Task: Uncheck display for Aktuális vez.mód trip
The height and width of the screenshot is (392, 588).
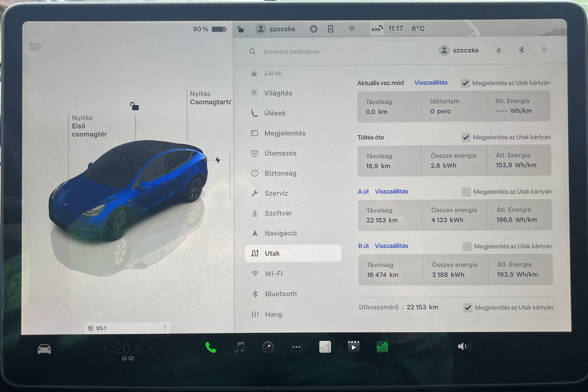Action: click(x=465, y=83)
